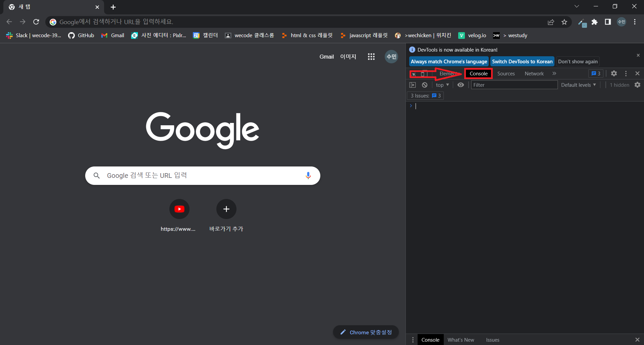The image size is (644, 345).
Task: Select the What's New drawer tab
Action: [x=461, y=340]
